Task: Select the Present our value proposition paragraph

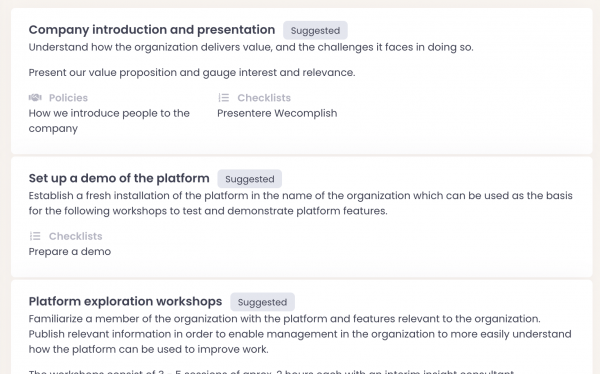Action: click(x=192, y=72)
